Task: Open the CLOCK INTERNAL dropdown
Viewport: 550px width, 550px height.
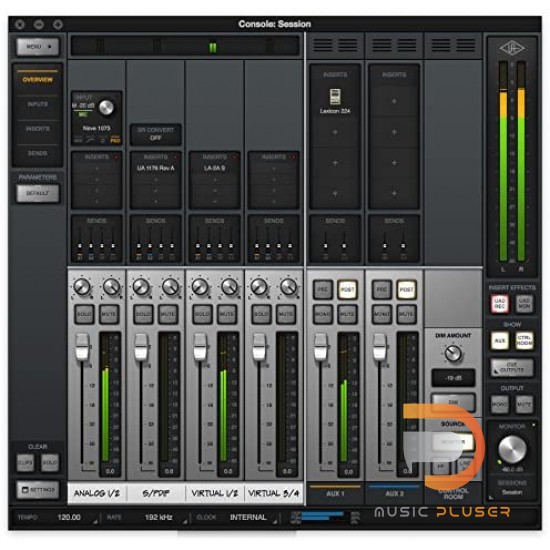Action: (249, 517)
